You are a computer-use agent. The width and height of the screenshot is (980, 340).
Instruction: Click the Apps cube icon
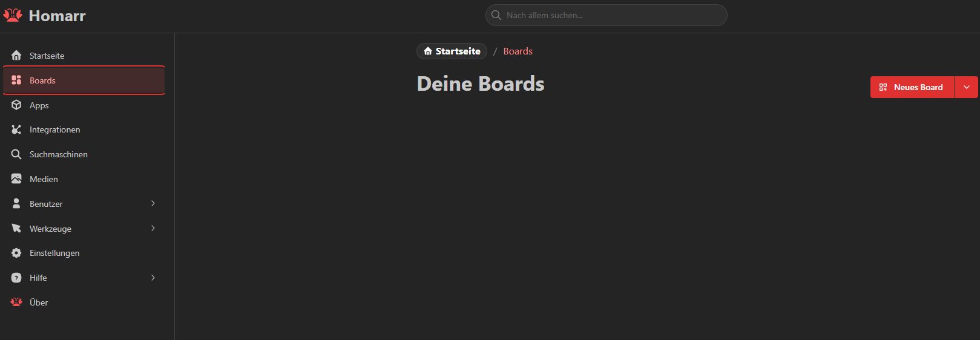(16, 105)
